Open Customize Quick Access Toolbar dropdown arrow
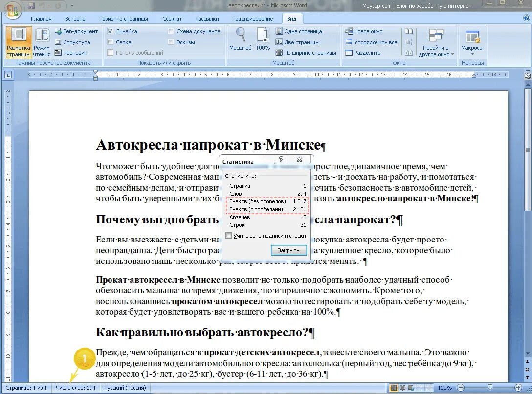The image size is (532, 394). click(72, 5)
